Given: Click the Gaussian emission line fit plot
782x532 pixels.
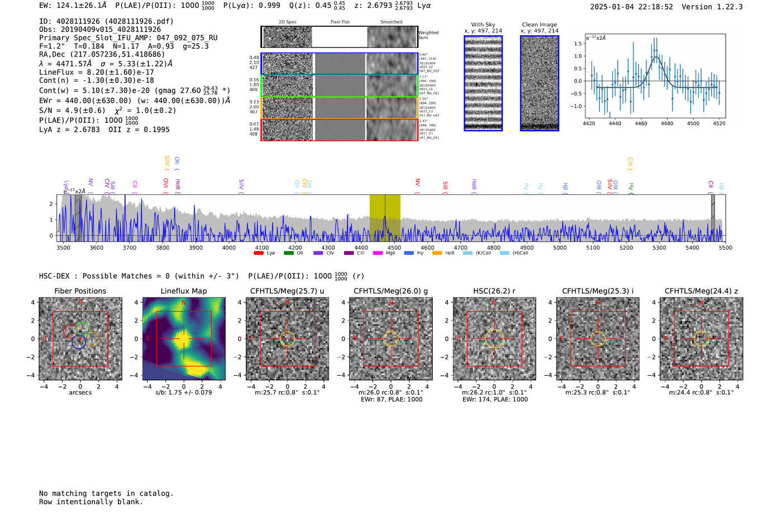Looking at the screenshot, I should click(655, 76).
